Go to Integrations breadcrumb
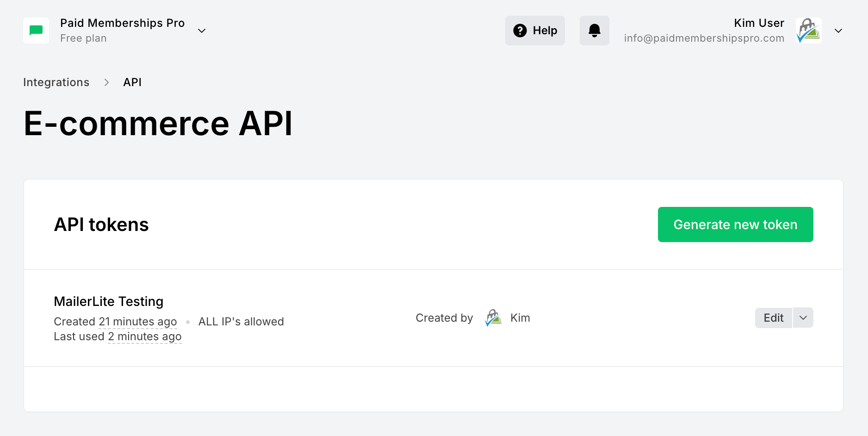The image size is (868, 436). tap(56, 82)
